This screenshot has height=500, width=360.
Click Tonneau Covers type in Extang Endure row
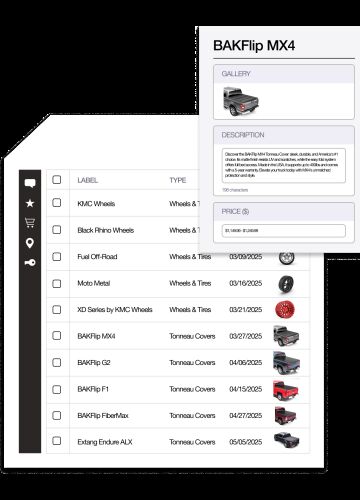[x=192, y=442]
